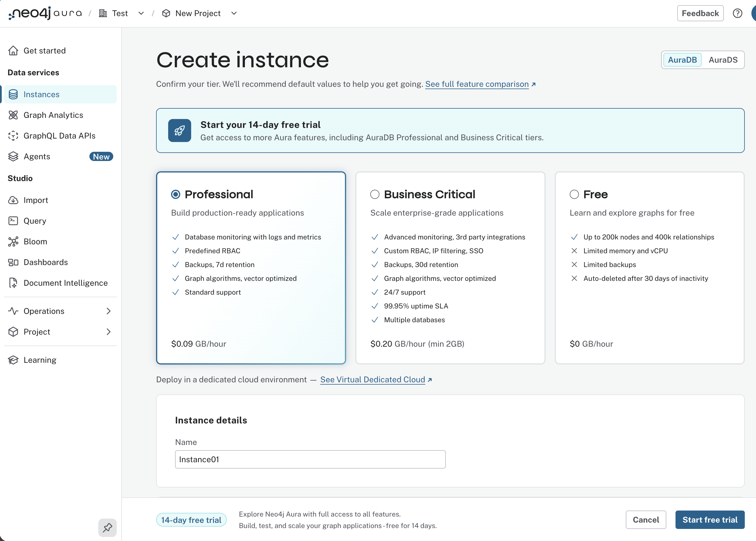Select the Business Critical radio button
The width and height of the screenshot is (756, 541).
375,194
